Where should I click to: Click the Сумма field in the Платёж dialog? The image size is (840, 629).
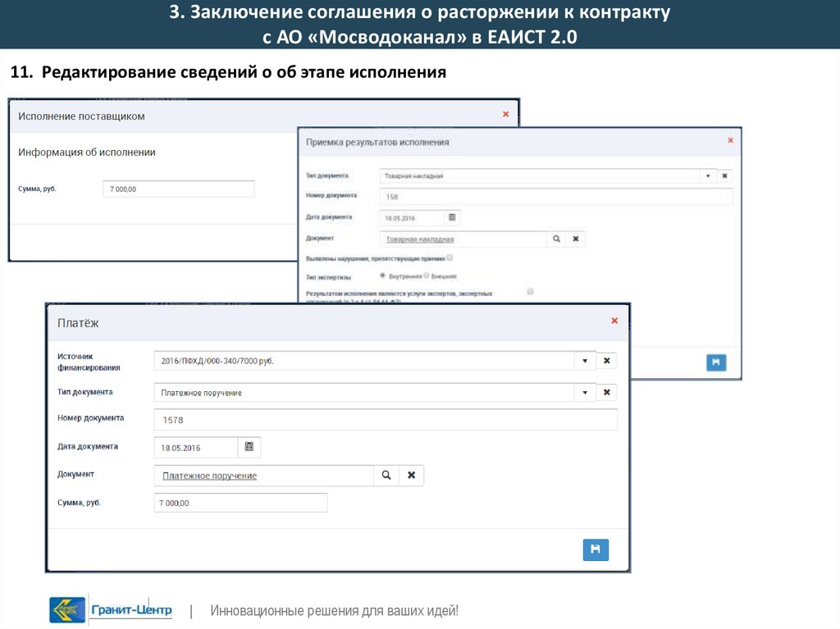click(240, 503)
